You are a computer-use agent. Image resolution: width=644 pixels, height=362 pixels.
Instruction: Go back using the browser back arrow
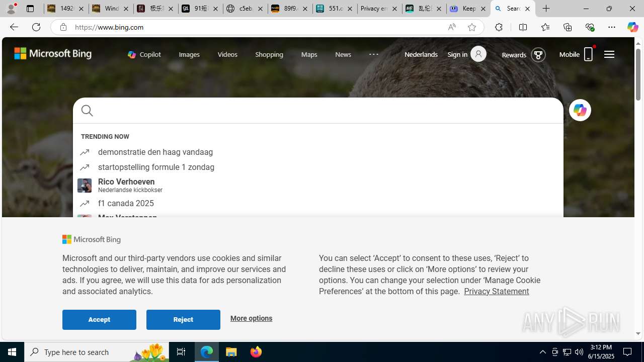[14, 27]
